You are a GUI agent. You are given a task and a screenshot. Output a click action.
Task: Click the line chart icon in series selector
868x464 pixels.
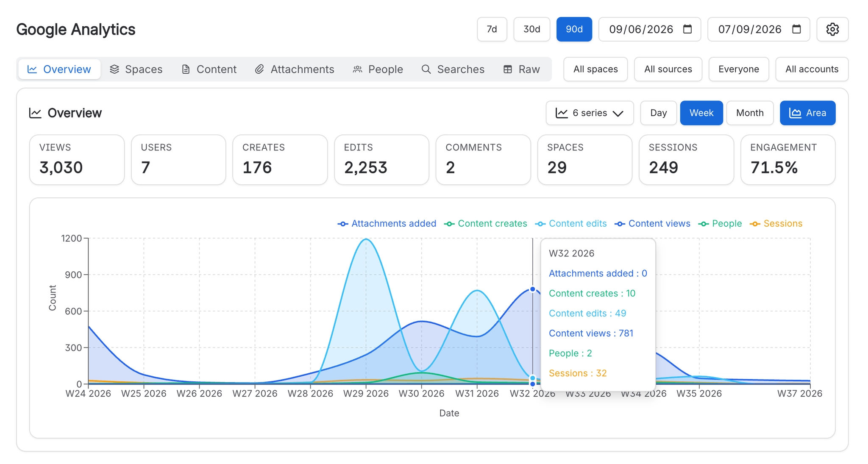562,113
